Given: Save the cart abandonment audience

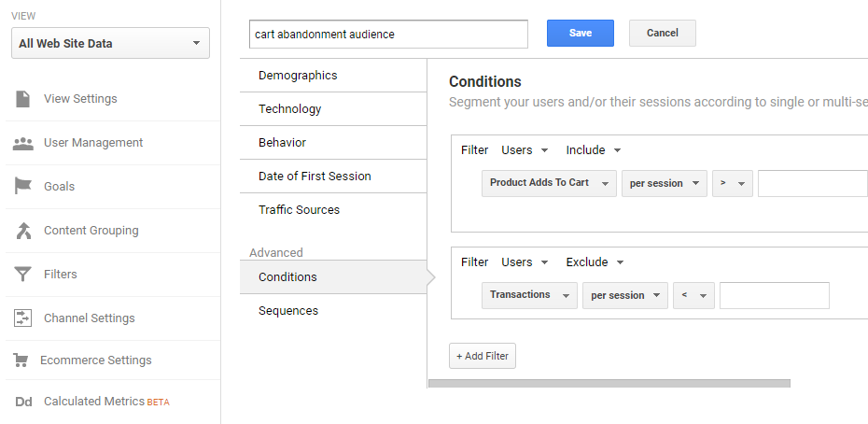Looking at the screenshot, I should pos(581,34).
